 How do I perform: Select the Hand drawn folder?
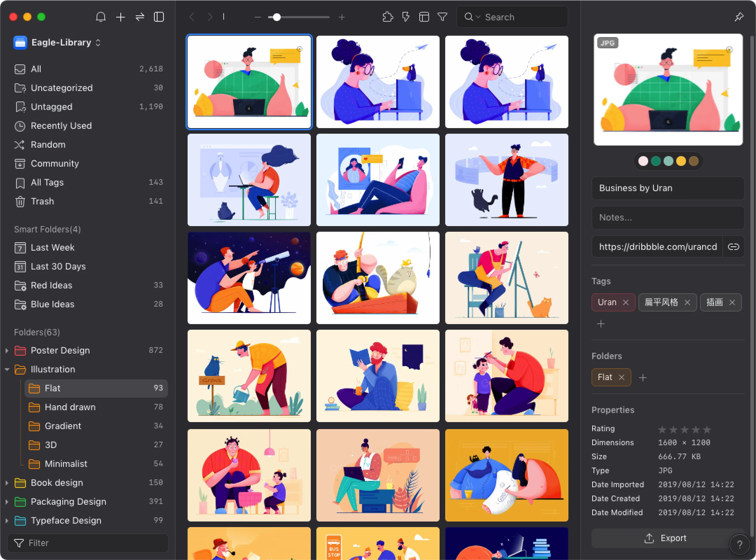click(x=96, y=407)
